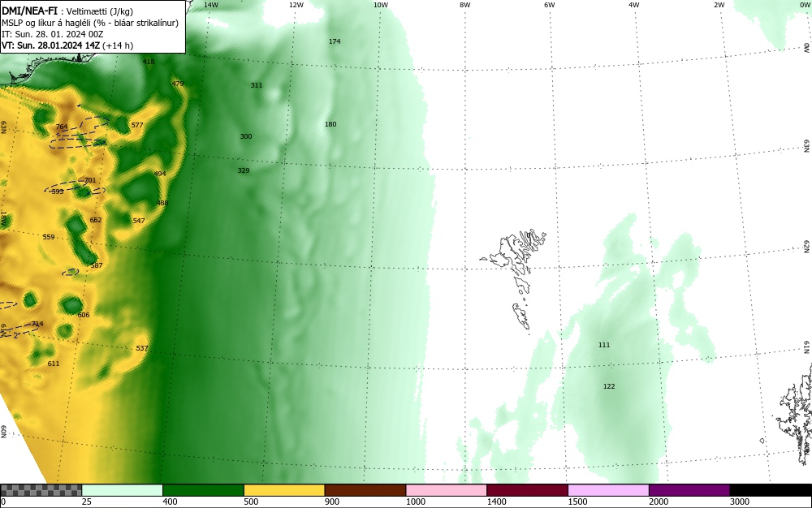Click the map value '122'
Screen dimensions: 812x508
point(609,386)
